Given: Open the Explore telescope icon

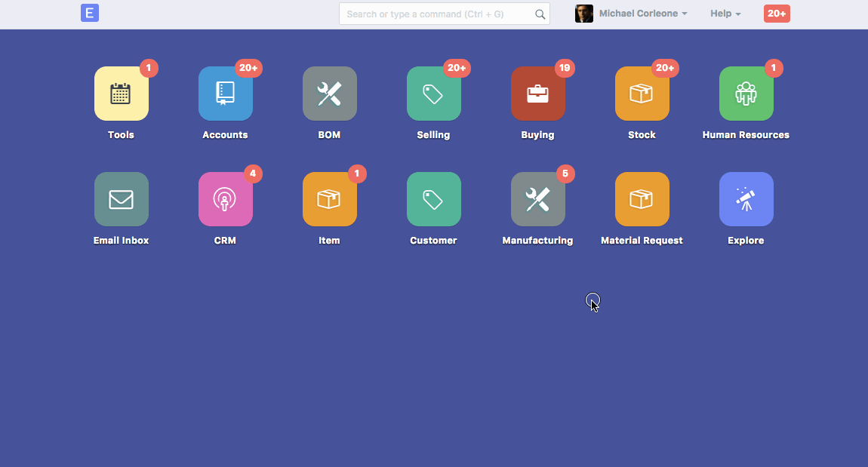Looking at the screenshot, I should pos(746,199).
